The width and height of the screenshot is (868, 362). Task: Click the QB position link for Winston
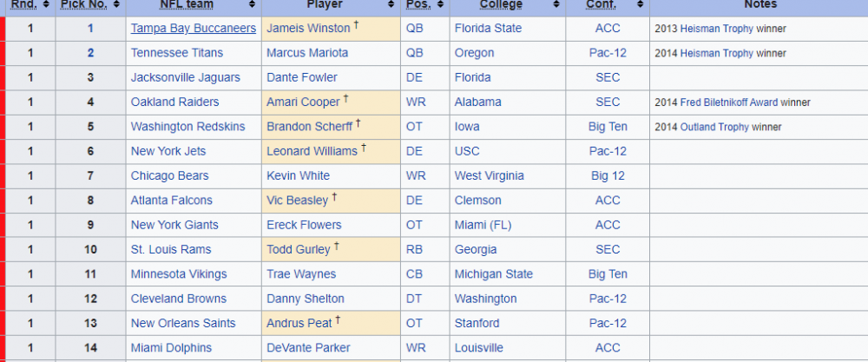tap(415, 29)
